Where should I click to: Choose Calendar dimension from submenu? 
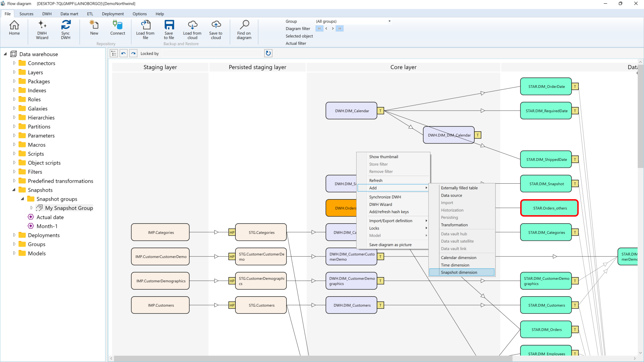click(462, 257)
